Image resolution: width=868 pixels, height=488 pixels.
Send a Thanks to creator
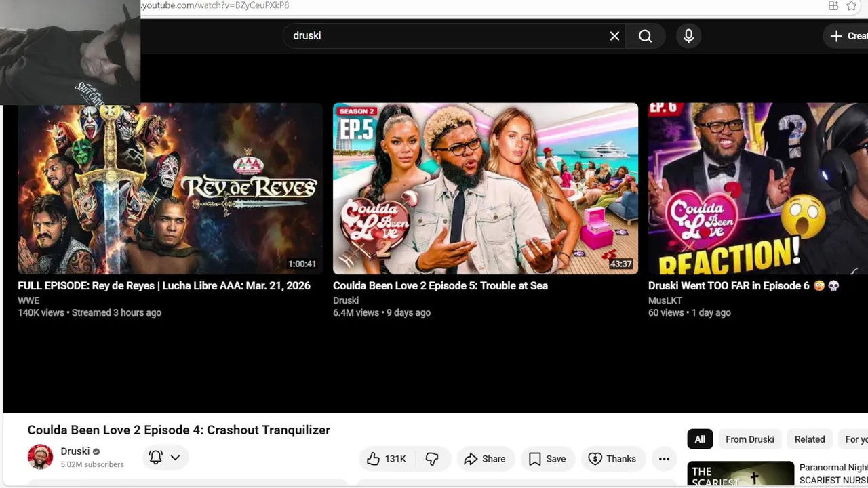612,459
